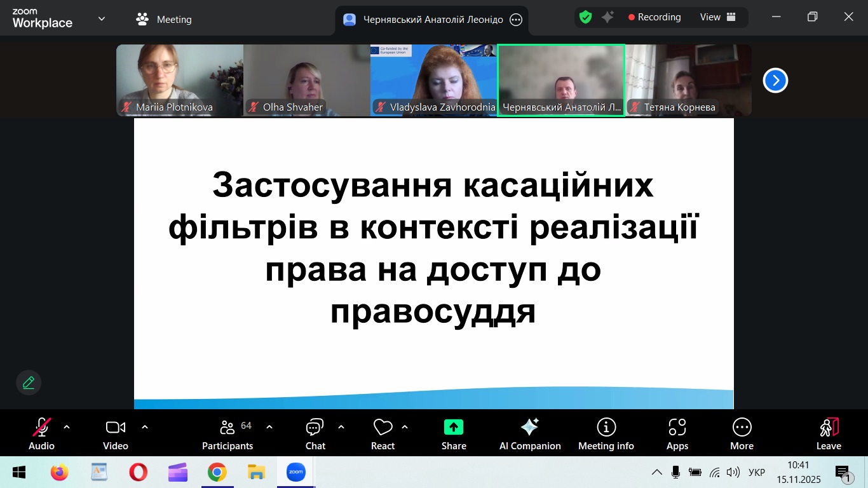Expand the audio options arrow
The height and width of the screenshot is (488, 868).
pyautogui.click(x=67, y=427)
